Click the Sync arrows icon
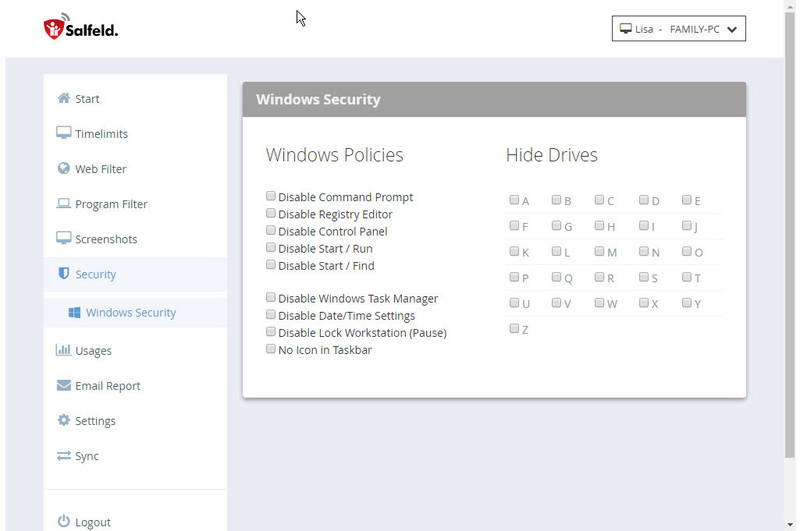 click(64, 455)
